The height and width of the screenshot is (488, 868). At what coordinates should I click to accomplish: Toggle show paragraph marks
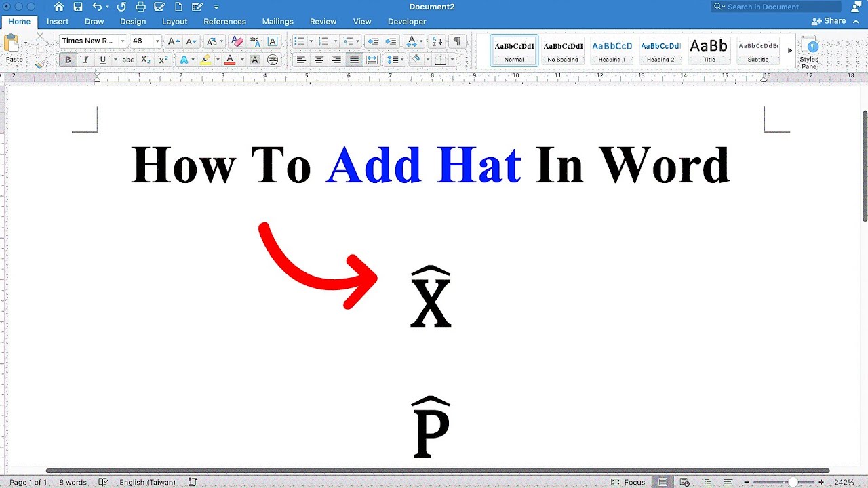coord(457,41)
